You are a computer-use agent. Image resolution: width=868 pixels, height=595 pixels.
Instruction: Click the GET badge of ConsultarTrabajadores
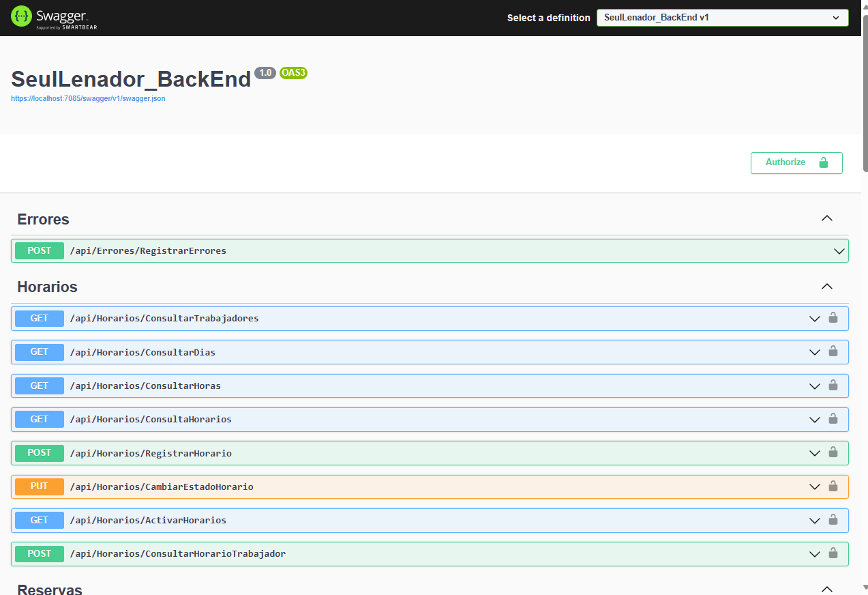pos(40,319)
